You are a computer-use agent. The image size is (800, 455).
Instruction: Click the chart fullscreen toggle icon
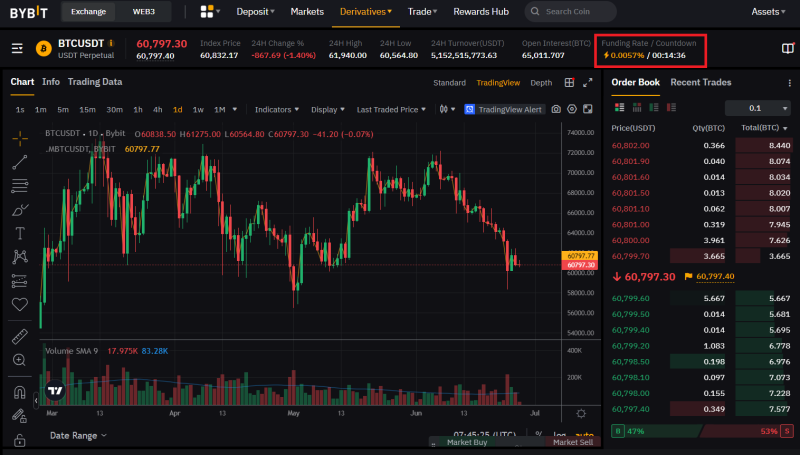[x=588, y=109]
